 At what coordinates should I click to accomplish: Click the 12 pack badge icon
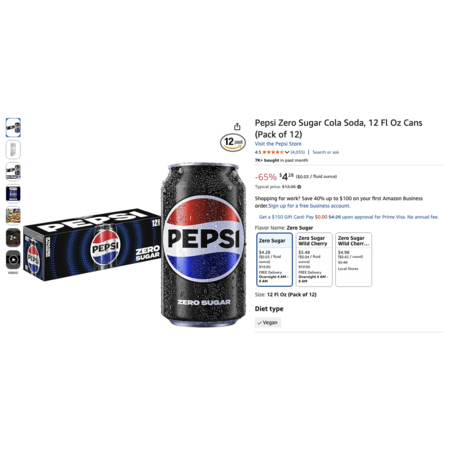point(233,142)
